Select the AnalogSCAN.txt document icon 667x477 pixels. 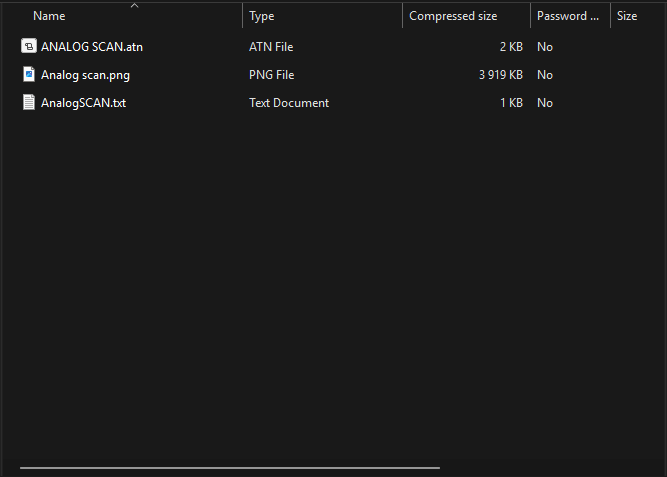29,103
